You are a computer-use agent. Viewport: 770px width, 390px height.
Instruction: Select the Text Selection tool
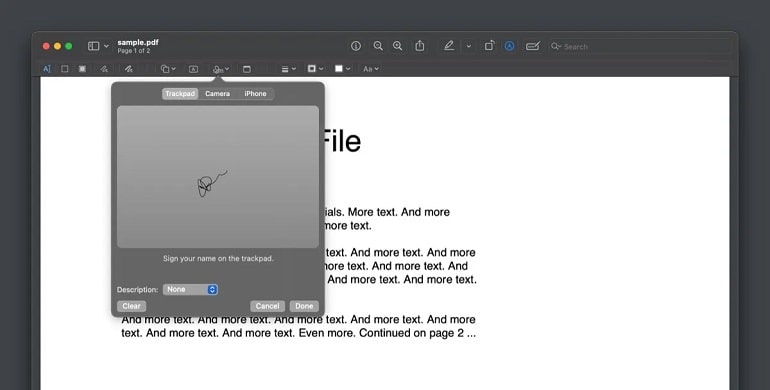coord(47,69)
